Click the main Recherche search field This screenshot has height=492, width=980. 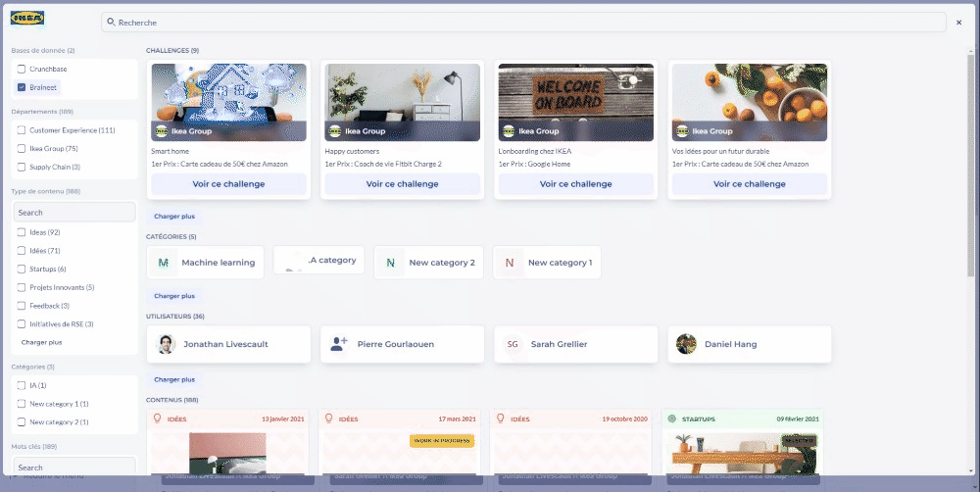click(x=529, y=22)
